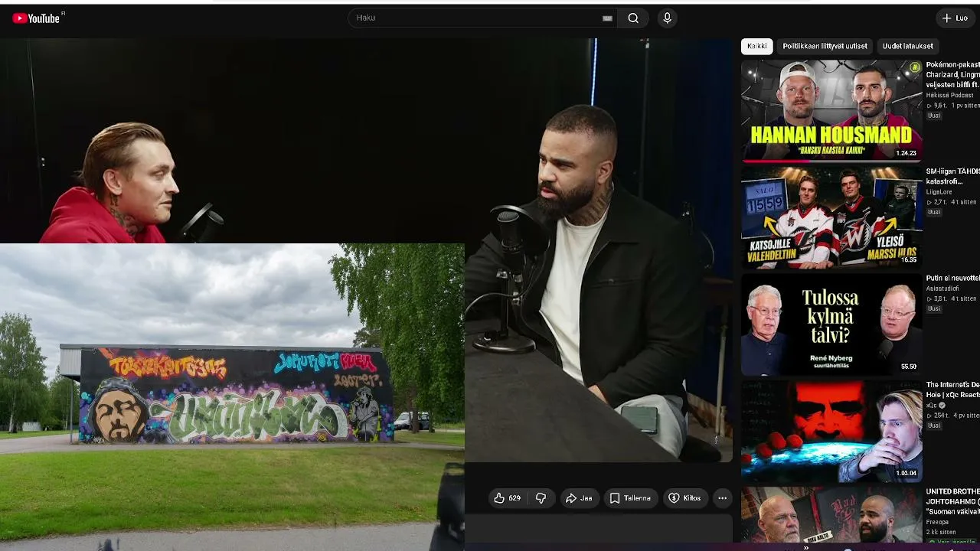Open the SM-liigan TÄHDIS video title

(x=952, y=176)
